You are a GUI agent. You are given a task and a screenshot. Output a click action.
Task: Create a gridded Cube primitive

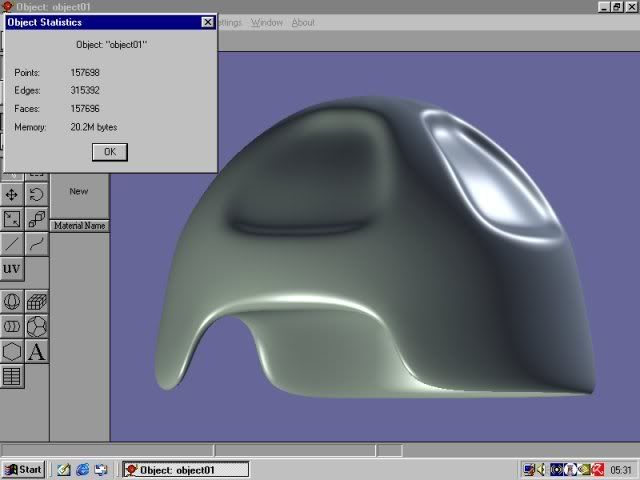click(x=37, y=301)
